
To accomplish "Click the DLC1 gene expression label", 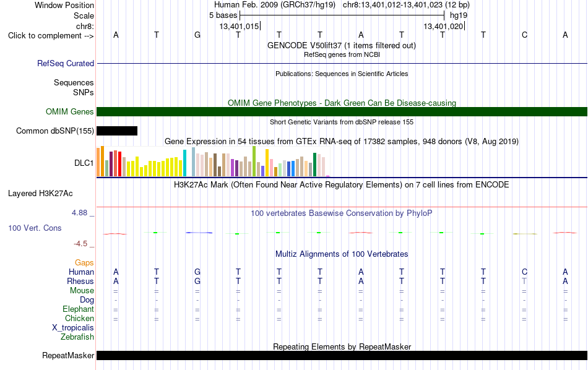I will pos(84,163).
